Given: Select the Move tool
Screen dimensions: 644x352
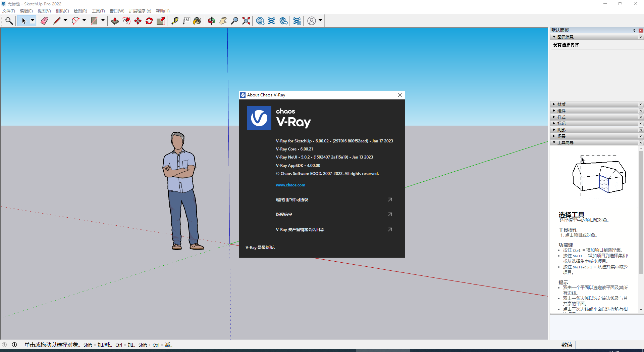Looking at the screenshot, I should click(x=138, y=20).
